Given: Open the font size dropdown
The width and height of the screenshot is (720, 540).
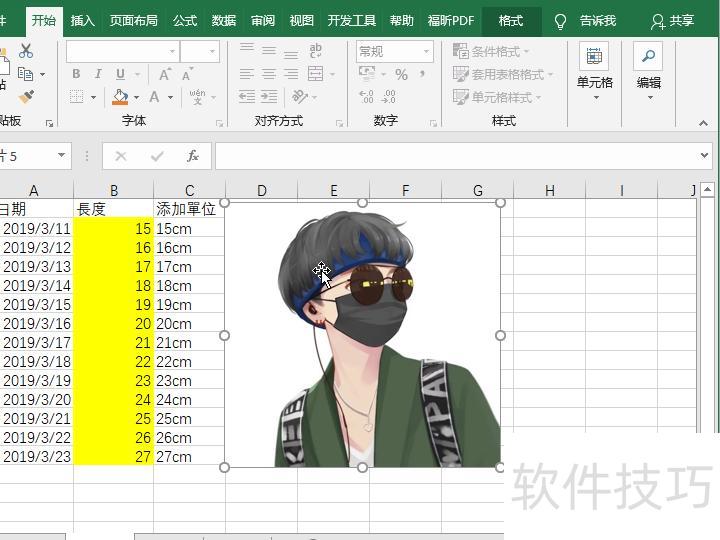Looking at the screenshot, I should [x=212, y=51].
